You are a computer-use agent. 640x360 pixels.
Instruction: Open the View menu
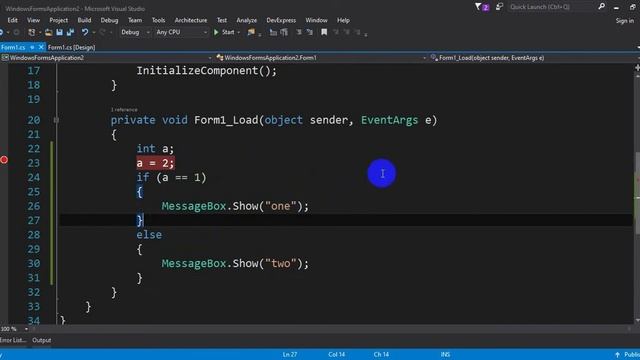tap(33, 20)
